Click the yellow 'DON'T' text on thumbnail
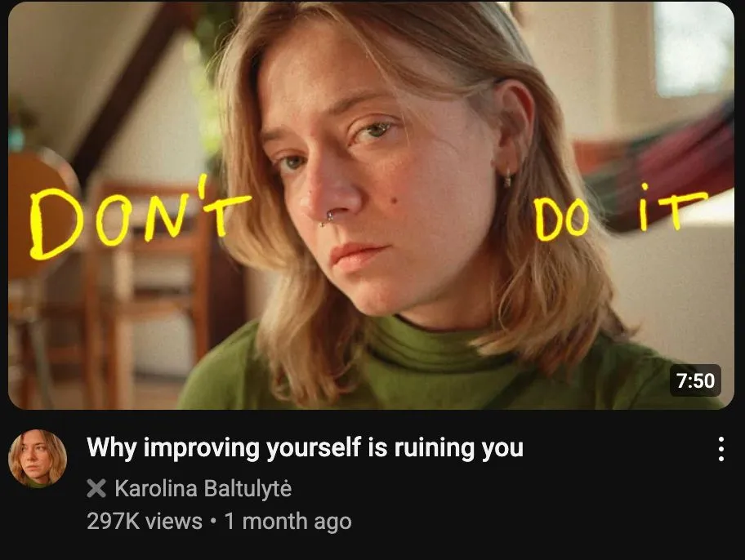Viewport: 745px width, 560px height. 141,219
